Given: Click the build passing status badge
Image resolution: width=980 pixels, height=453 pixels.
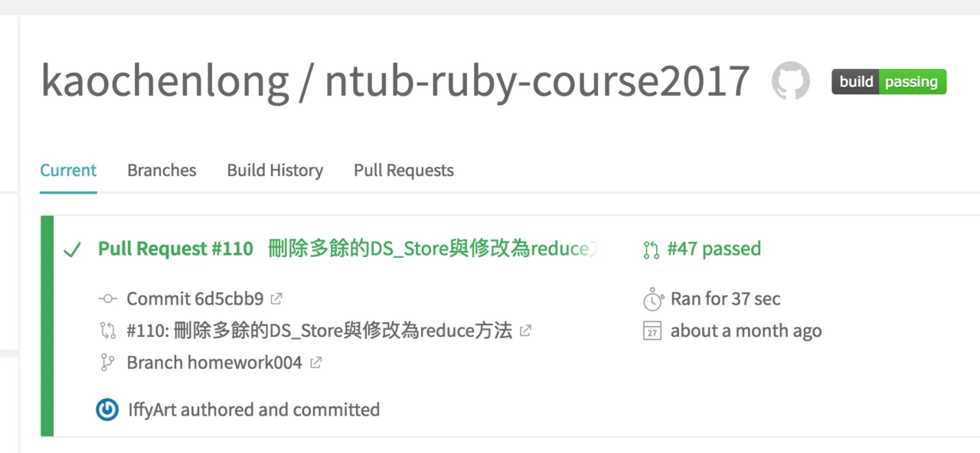Looking at the screenshot, I should [x=889, y=82].
